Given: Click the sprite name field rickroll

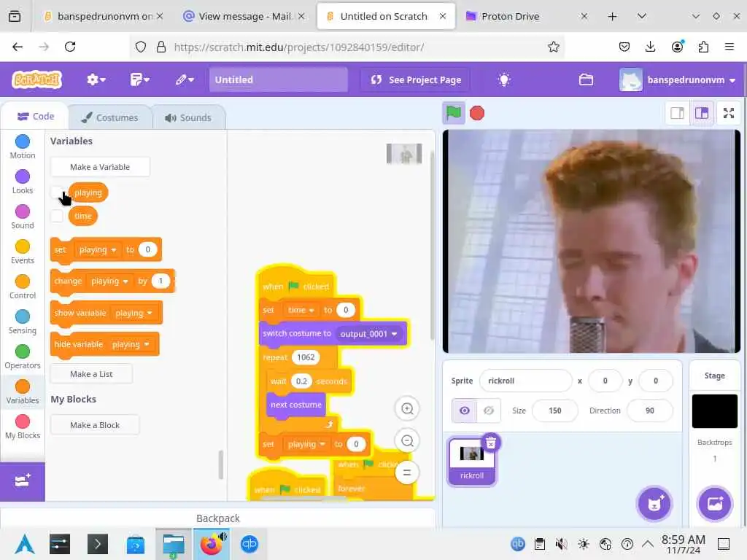Looking at the screenshot, I should click(525, 381).
